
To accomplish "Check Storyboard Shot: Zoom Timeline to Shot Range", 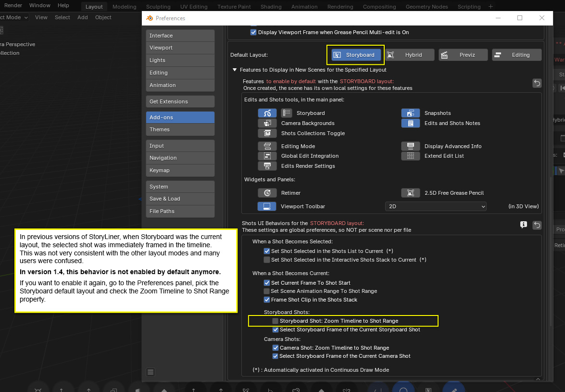I will click(276, 321).
